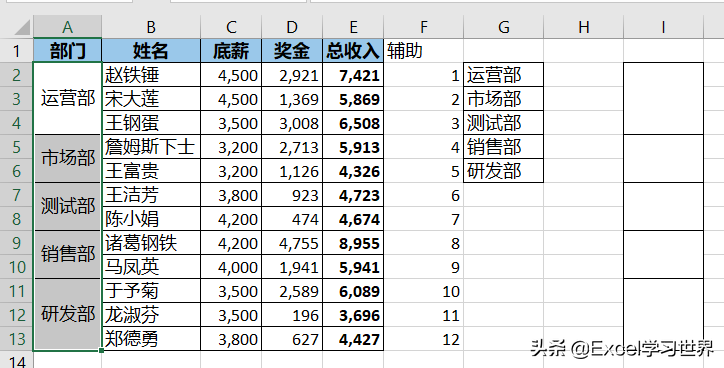Click base salary cell 4,000
The height and width of the screenshot is (368, 724).
point(231,267)
